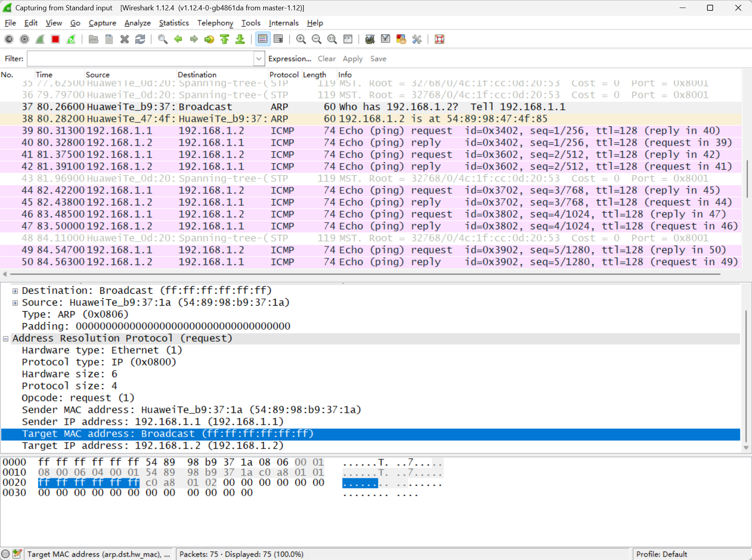Open the Analyze menu
Screen dimensions: 752x560
click(138, 23)
